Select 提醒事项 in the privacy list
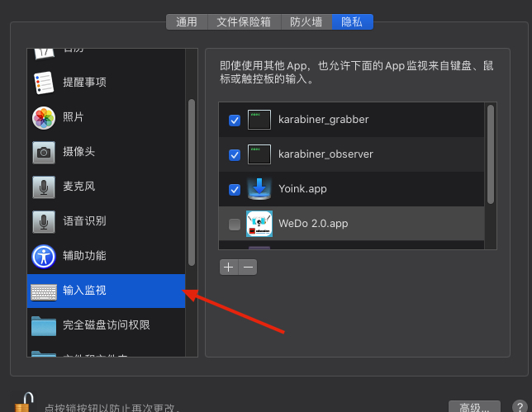This screenshot has width=532, height=412. 107,83
